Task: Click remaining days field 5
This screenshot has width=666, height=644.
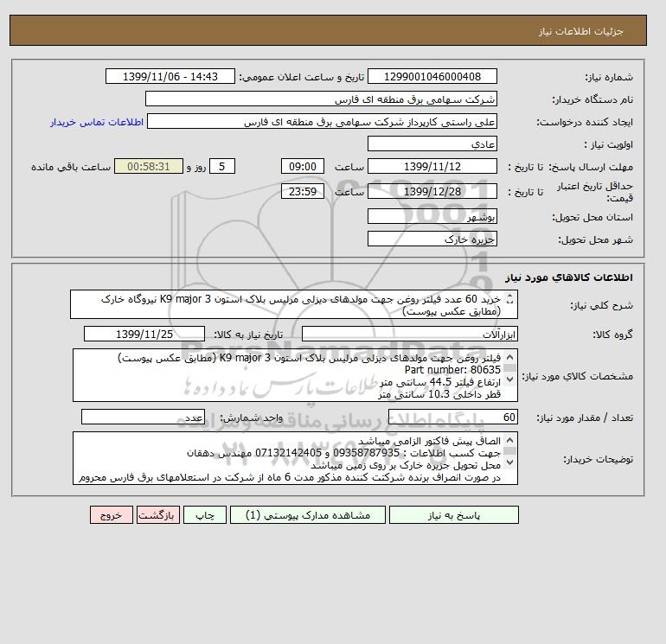Action: tap(221, 167)
